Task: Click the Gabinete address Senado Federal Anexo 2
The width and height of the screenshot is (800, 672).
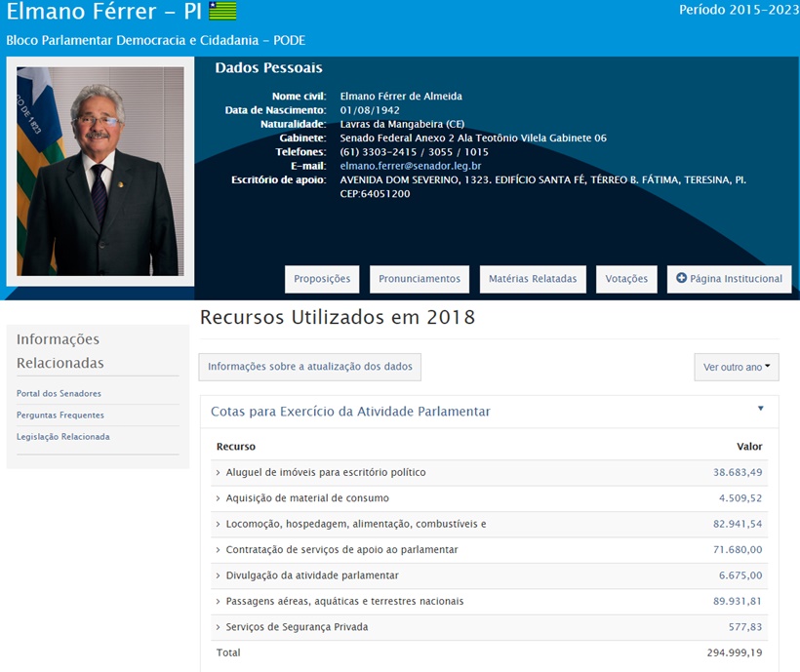Action: pyautogui.click(x=473, y=138)
